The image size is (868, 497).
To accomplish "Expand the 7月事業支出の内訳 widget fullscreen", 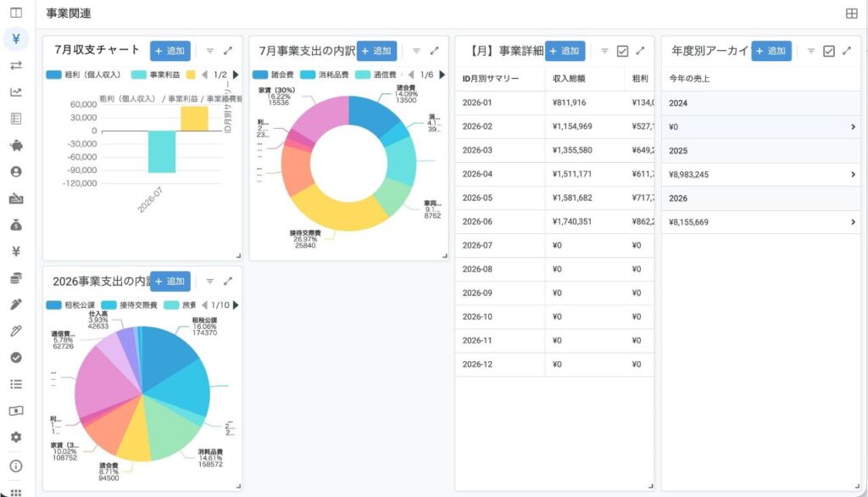I will (435, 51).
